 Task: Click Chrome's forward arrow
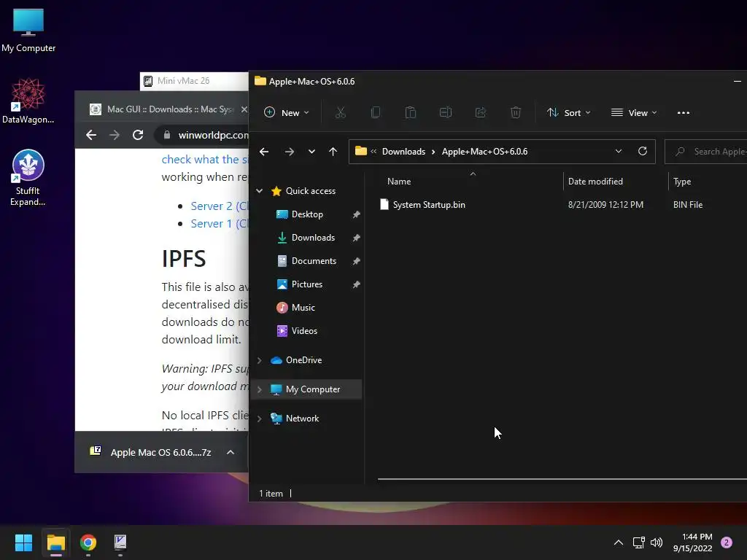click(x=115, y=135)
